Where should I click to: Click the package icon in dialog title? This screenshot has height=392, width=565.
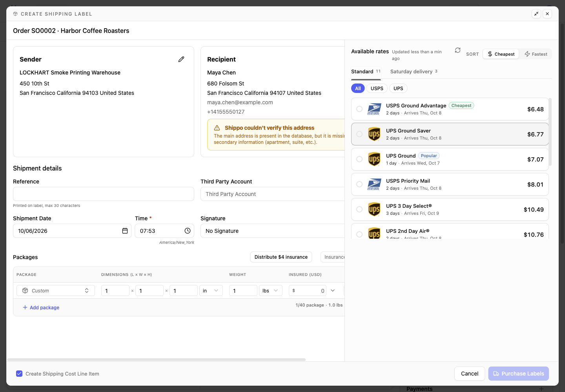click(15, 14)
